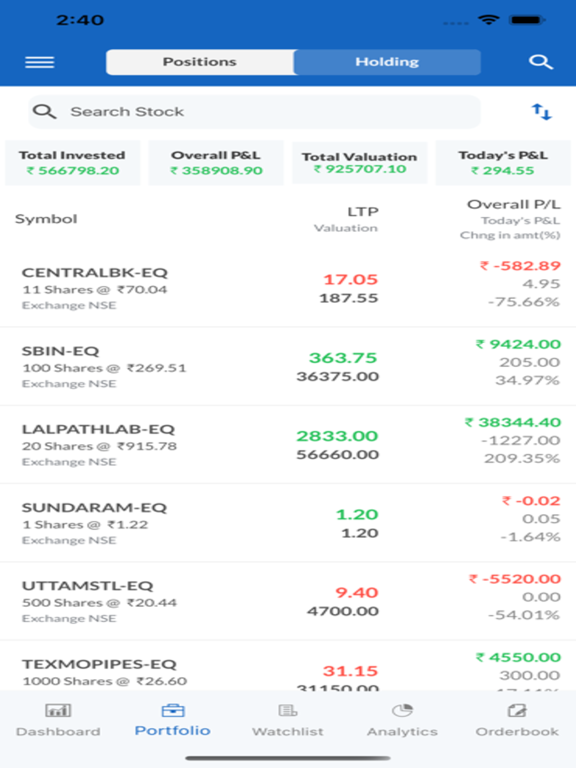The width and height of the screenshot is (576, 768).
Task: Tap the Analytics tab label
Action: [402, 731]
